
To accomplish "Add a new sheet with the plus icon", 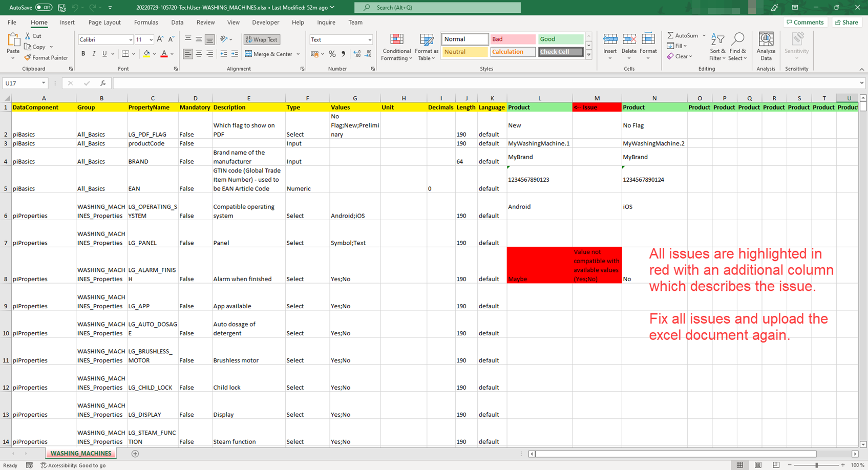I will pos(135,454).
